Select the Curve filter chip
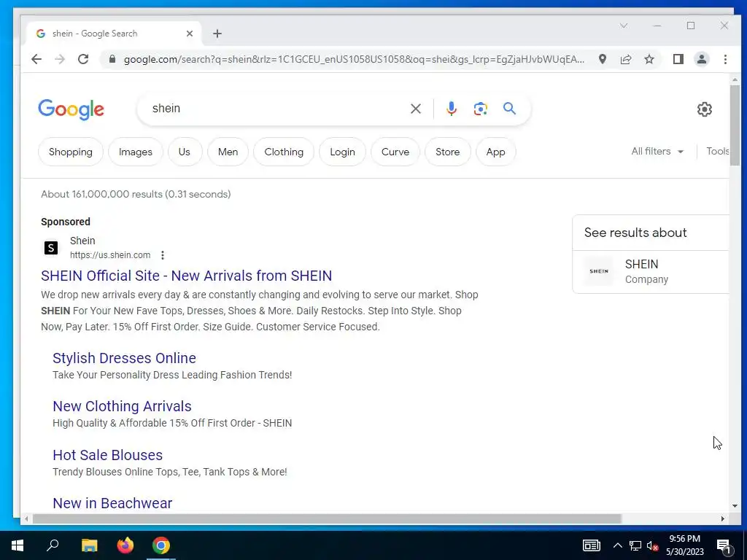The width and height of the screenshot is (747, 560). pos(395,152)
